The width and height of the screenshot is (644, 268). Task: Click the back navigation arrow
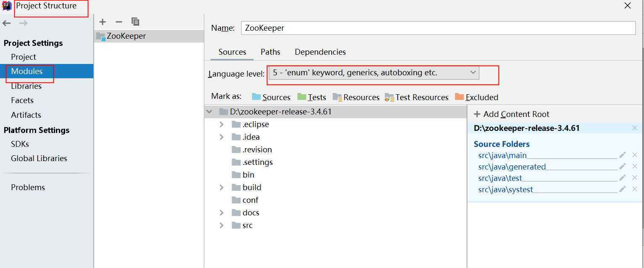pyautogui.click(x=6, y=23)
